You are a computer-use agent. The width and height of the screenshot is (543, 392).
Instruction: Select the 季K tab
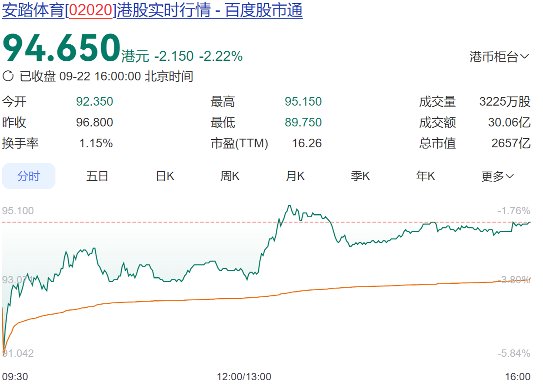(360, 176)
